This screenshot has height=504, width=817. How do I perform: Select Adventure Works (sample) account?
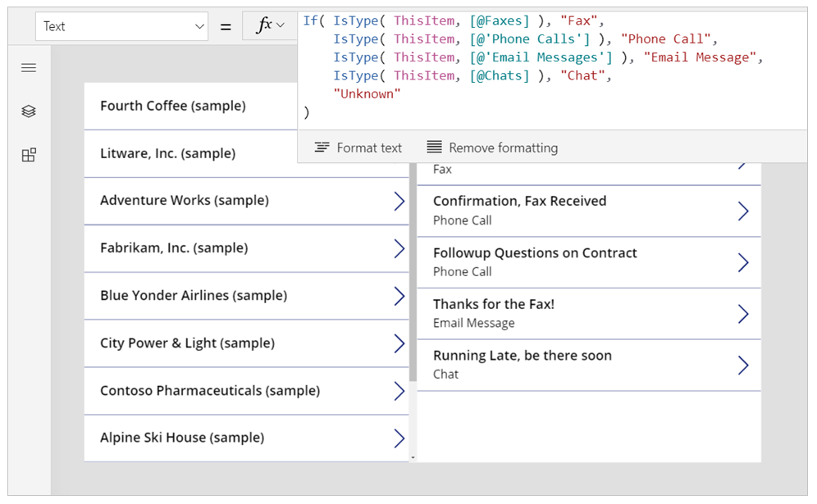(246, 201)
